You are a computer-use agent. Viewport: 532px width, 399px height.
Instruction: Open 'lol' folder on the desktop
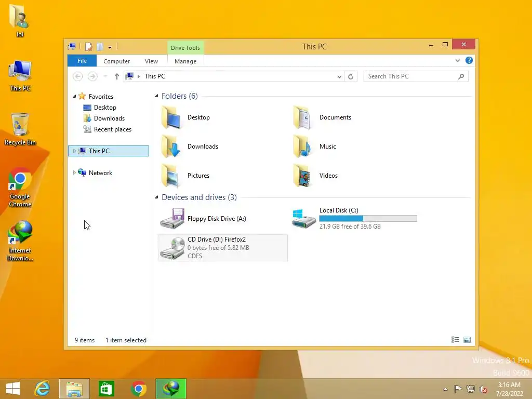pyautogui.click(x=19, y=20)
